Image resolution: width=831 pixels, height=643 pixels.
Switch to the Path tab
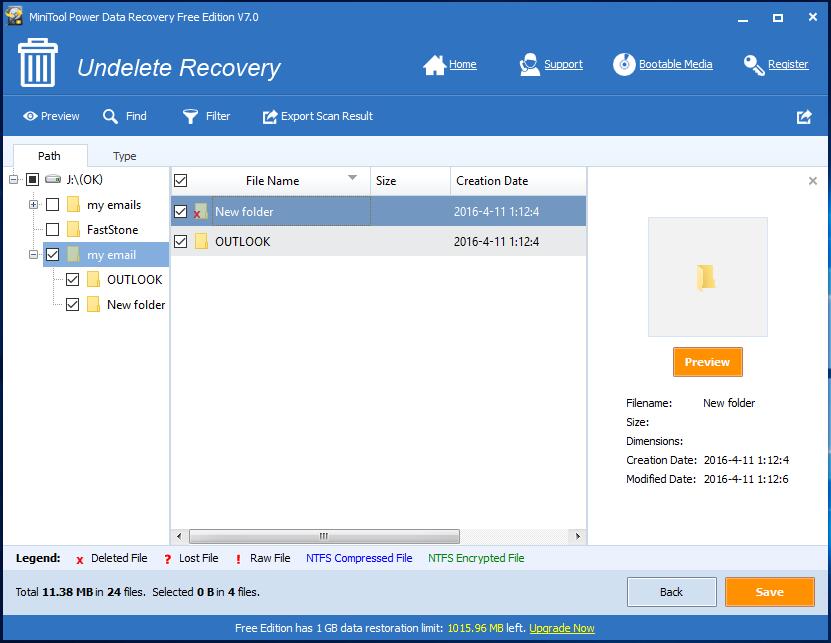tap(49, 156)
